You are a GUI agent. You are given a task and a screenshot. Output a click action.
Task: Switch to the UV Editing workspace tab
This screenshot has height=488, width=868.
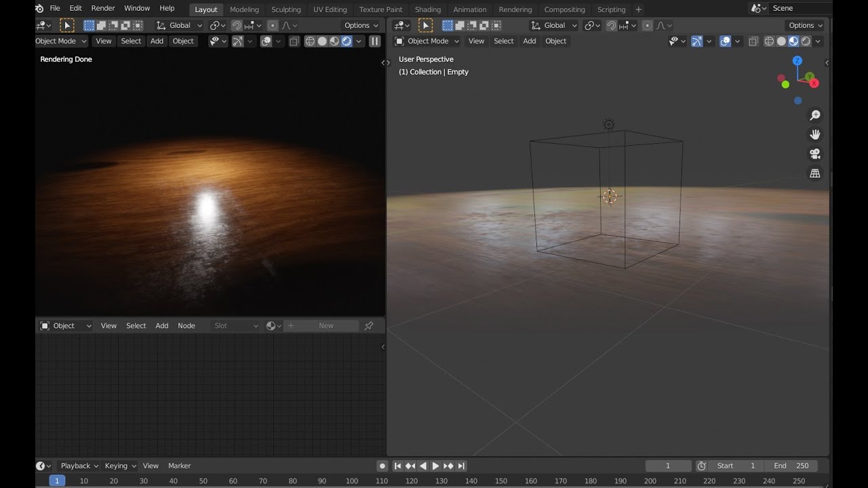(x=330, y=9)
